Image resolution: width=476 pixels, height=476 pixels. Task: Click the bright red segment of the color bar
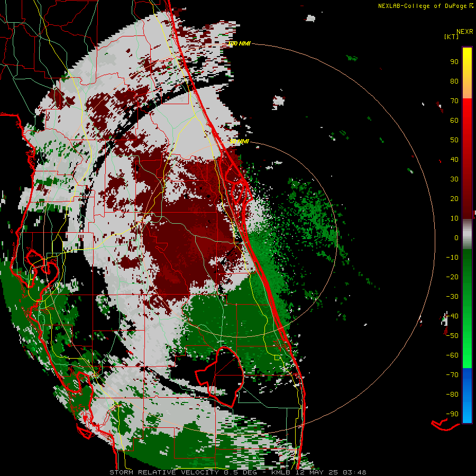pyautogui.click(x=467, y=120)
